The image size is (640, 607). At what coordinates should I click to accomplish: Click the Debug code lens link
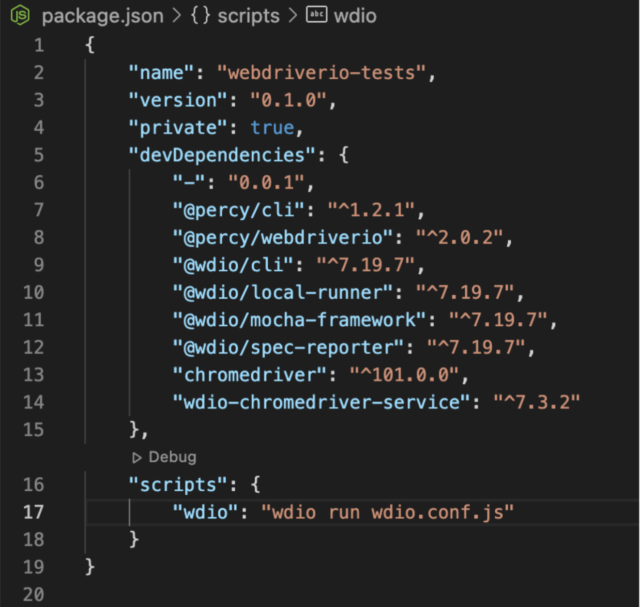172,457
